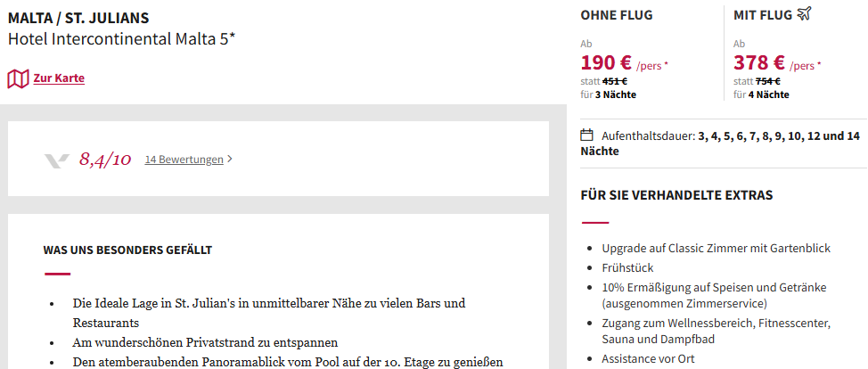Click the Frühstück extras list item
Screen dimensions: 868x369
627,267
